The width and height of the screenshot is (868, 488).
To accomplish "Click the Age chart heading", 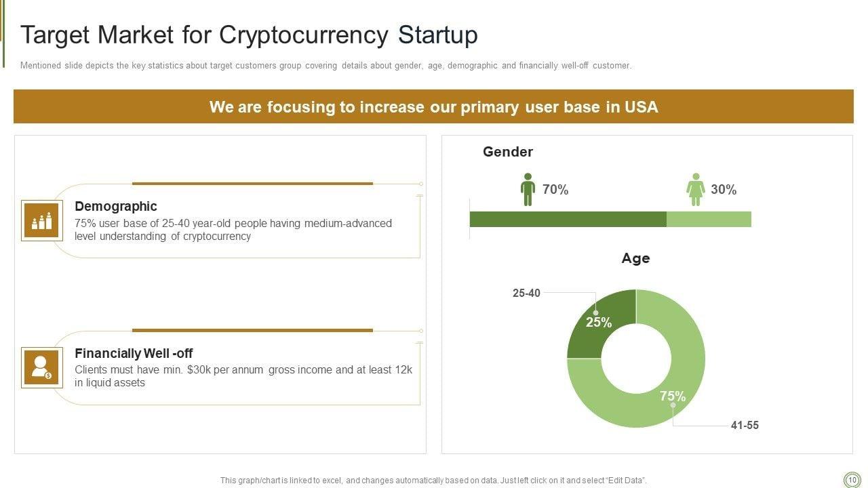I will [x=635, y=258].
